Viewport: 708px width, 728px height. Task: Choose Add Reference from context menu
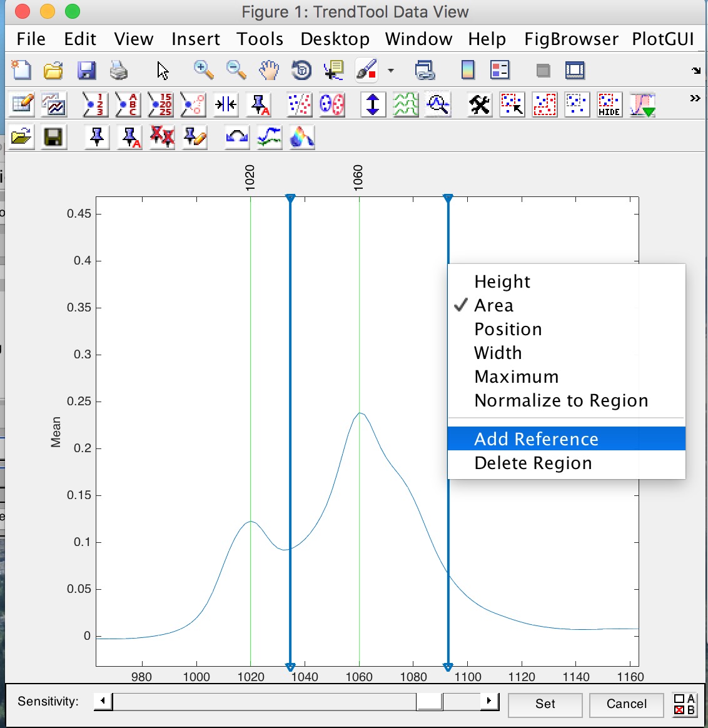point(536,439)
